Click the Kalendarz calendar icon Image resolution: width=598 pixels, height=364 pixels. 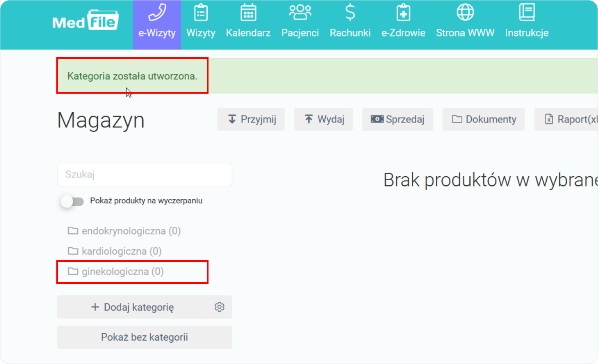pos(248,12)
